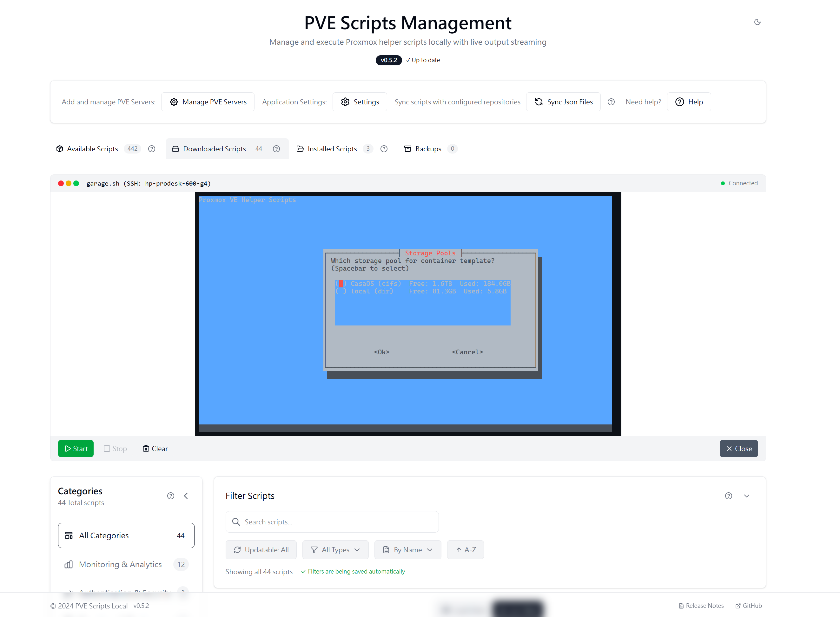The image size is (840, 617).
Task: Click help icon beside Downloaded Scripts tab
Action: coord(276,149)
